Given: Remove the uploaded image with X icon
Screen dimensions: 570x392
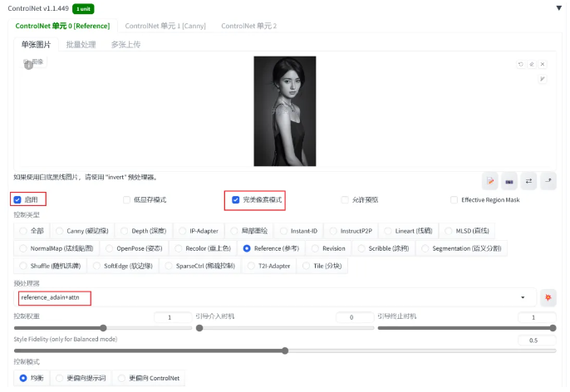Looking at the screenshot, I should tap(543, 64).
